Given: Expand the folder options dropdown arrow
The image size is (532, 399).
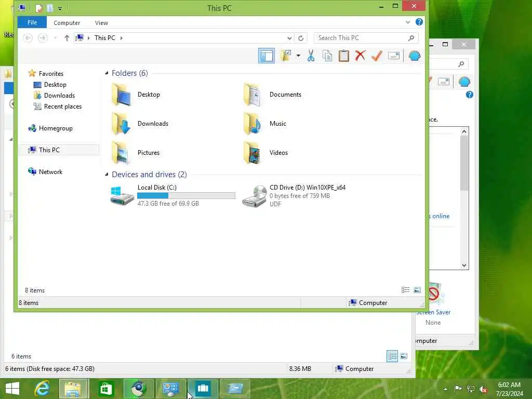Looking at the screenshot, I should coord(298,56).
